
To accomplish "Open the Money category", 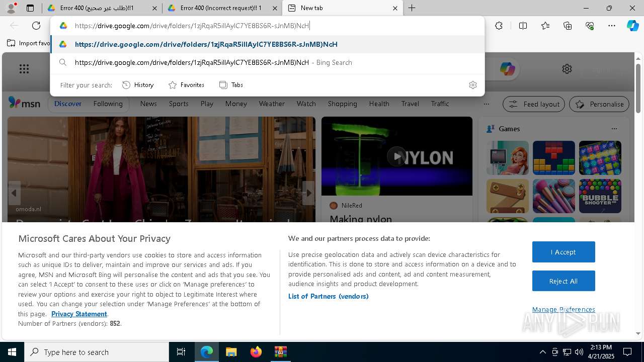I will [236, 104].
